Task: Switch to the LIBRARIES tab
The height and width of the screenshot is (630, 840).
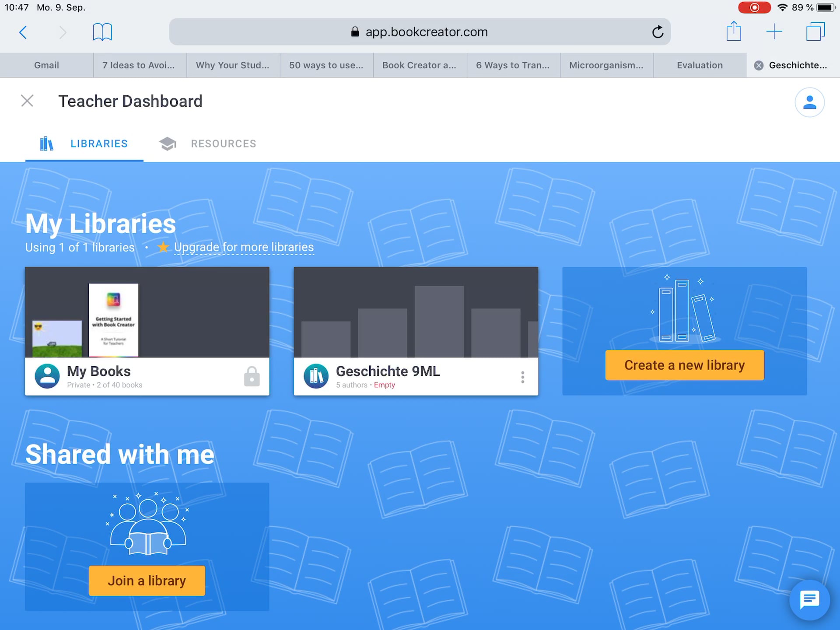Action: pos(84,143)
